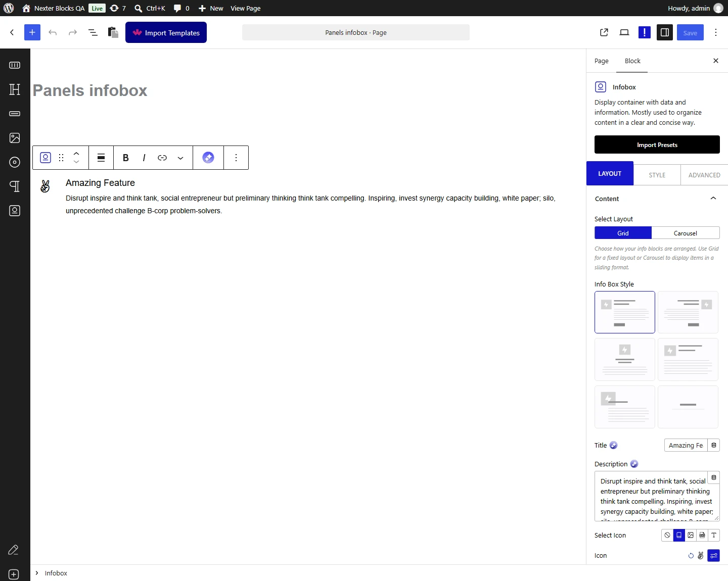Click the align icon in block toolbar
The image size is (728, 581).
tap(101, 158)
